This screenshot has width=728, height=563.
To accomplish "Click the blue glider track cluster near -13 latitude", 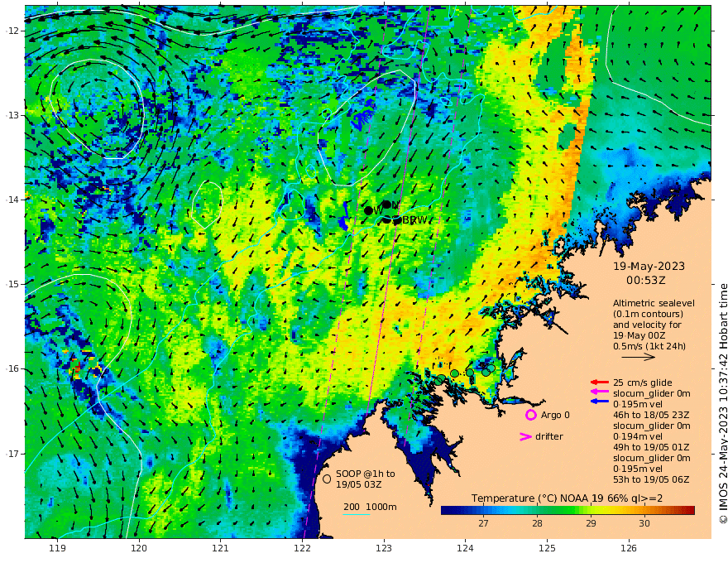I will point(363,113).
